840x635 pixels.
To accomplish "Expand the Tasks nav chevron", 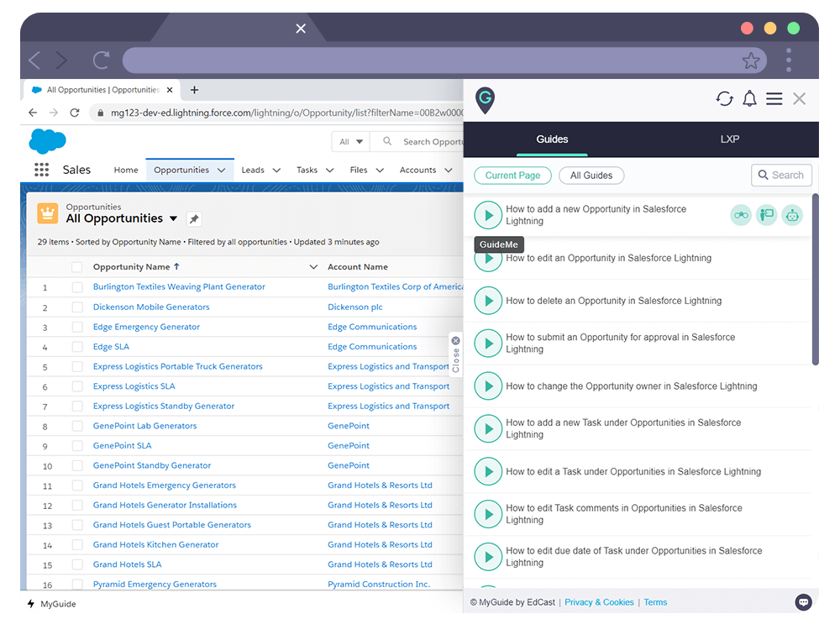I will pos(329,171).
